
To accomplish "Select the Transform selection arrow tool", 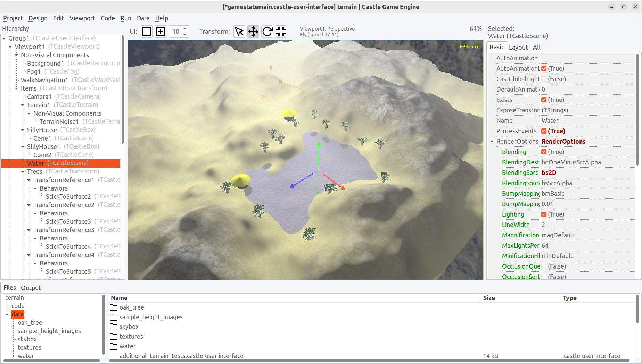I will point(239,31).
